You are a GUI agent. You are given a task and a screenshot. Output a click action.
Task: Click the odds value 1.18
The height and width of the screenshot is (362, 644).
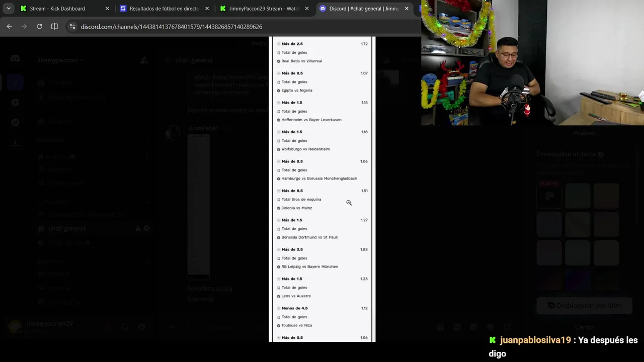tap(364, 132)
